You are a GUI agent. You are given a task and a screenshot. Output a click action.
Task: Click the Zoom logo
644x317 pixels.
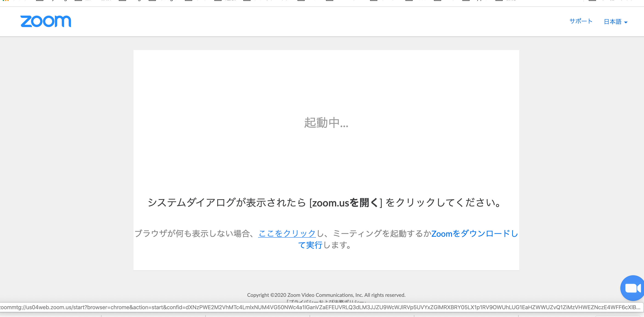coord(46,21)
